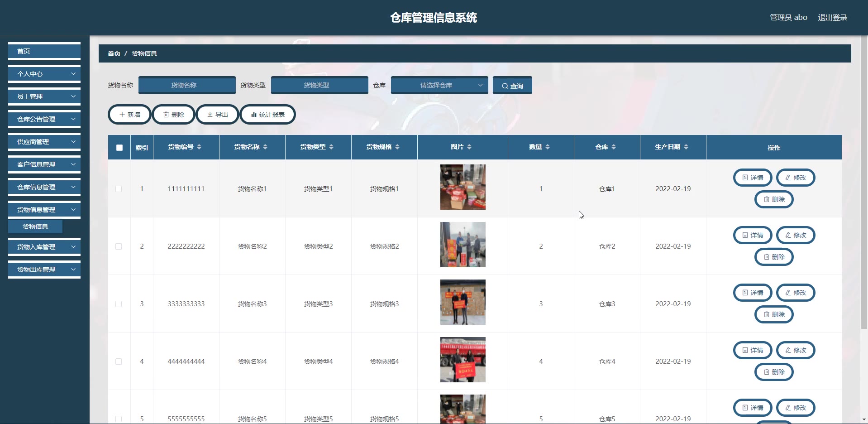Image resolution: width=868 pixels, height=424 pixels.
Task: Click 修改 for row 3333333333
Action: [x=796, y=293]
